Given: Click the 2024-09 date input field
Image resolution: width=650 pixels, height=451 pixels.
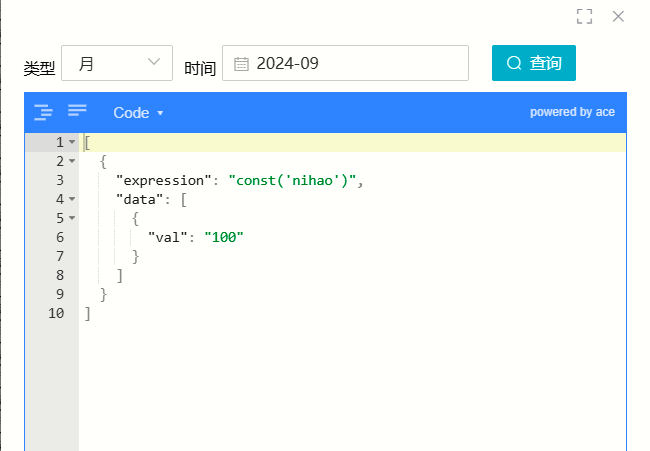Looking at the screenshot, I should click(x=345, y=63).
